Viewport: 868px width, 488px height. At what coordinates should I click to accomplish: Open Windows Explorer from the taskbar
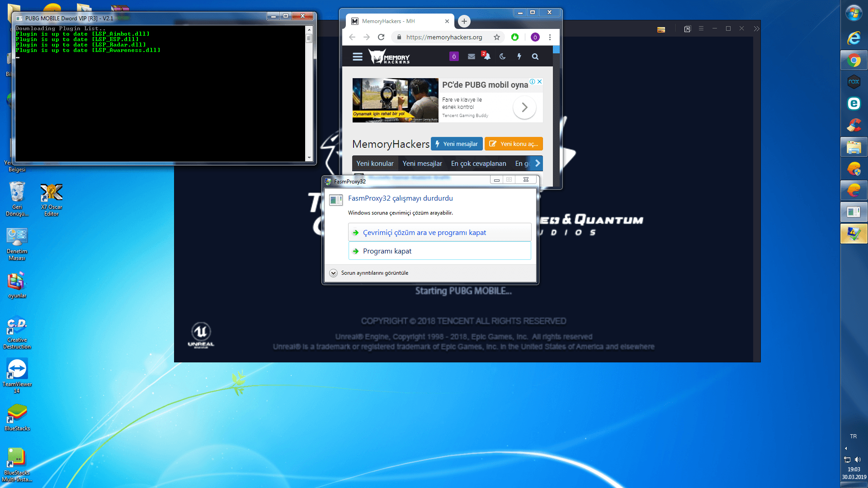[854, 147]
